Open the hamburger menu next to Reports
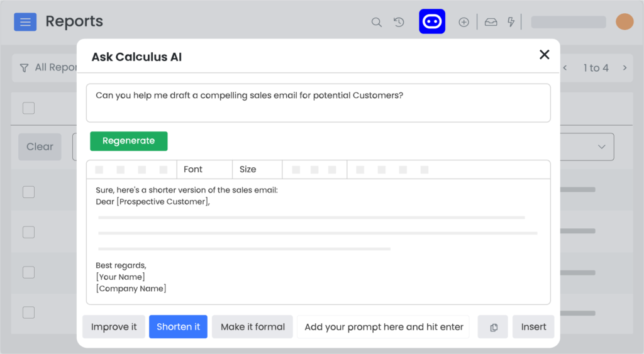 click(x=25, y=22)
